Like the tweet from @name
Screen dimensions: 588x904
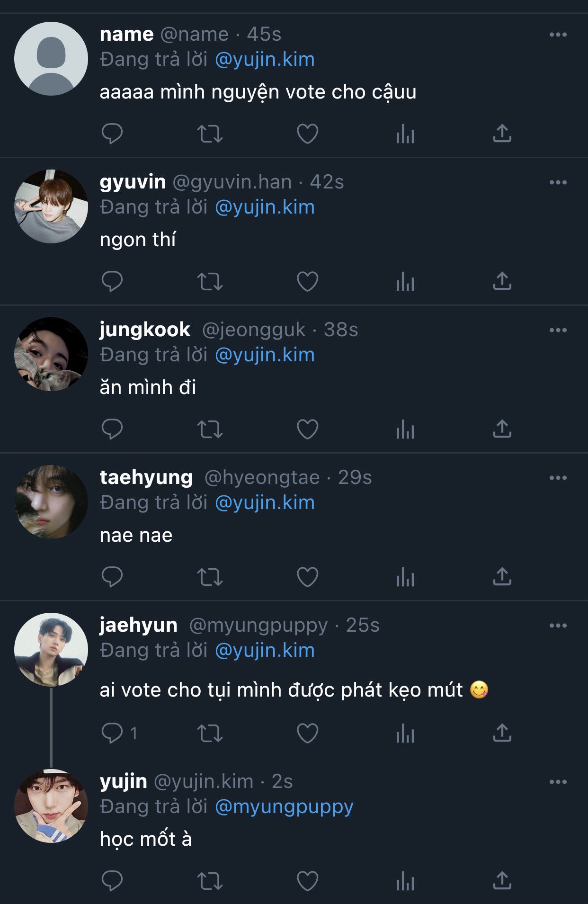pyautogui.click(x=307, y=134)
